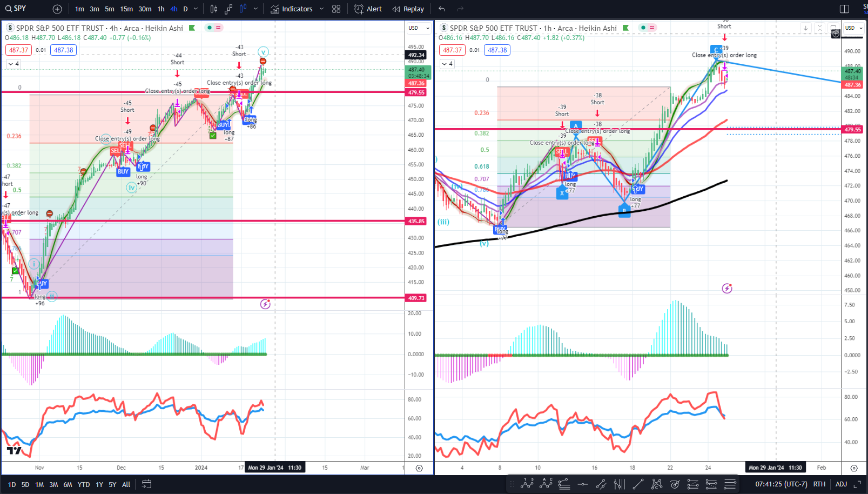Toggle fullscreen maximize chart icon
Image resolution: width=868 pixels, height=494 pixels.
pos(857,484)
